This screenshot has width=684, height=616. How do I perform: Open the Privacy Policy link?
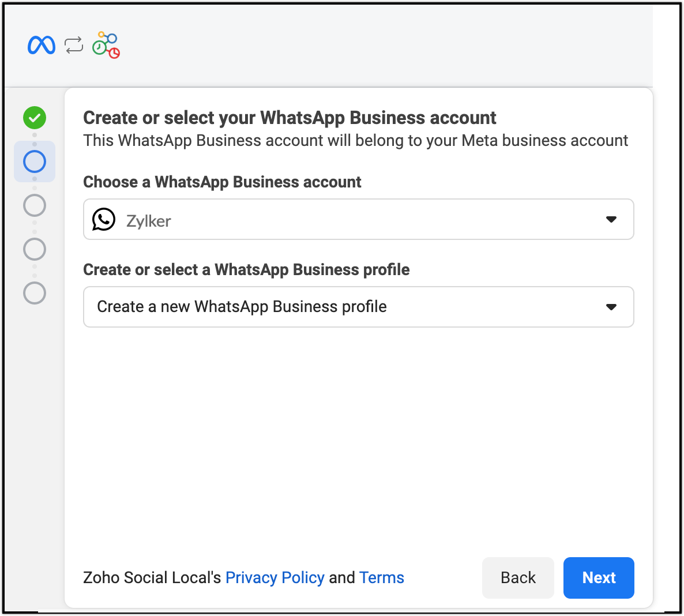click(x=275, y=578)
